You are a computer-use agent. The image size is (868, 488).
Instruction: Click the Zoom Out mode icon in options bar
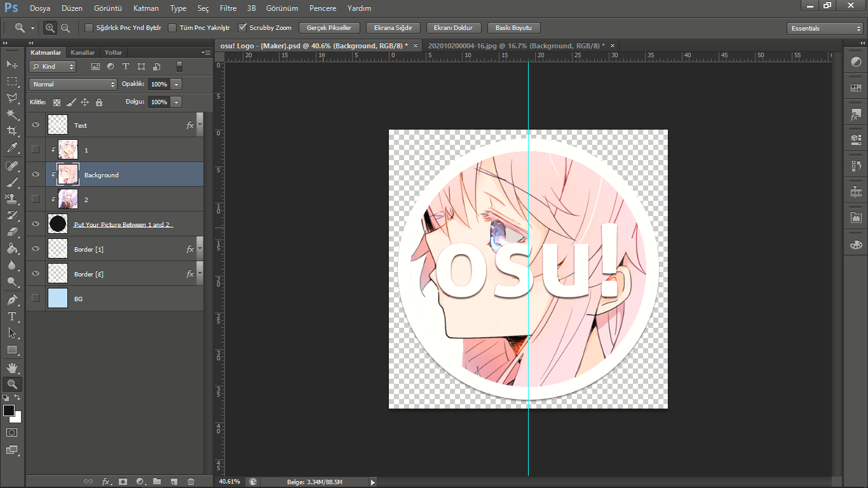pyautogui.click(x=64, y=28)
